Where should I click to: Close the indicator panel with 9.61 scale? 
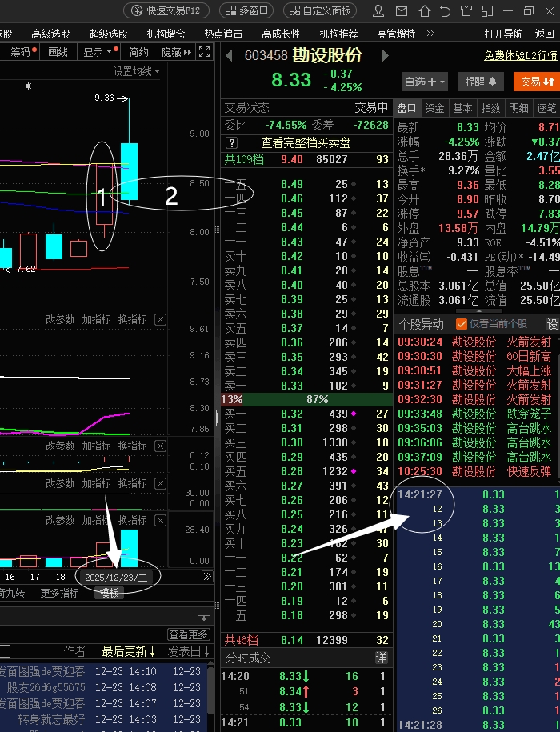click(160, 320)
